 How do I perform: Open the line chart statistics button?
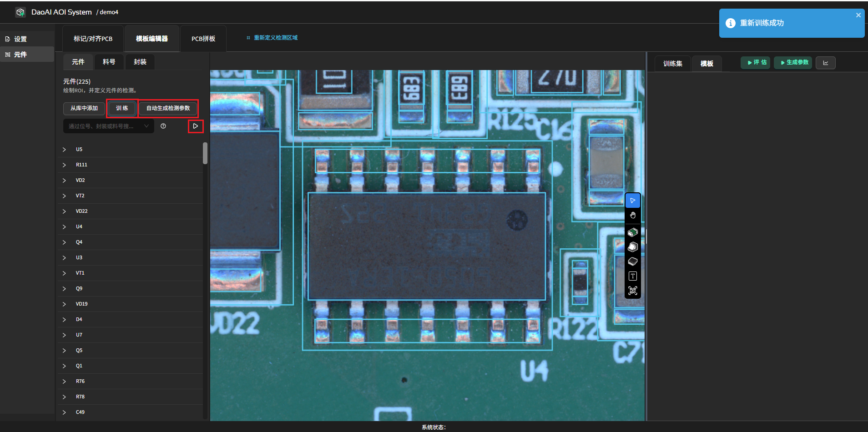tap(825, 63)
